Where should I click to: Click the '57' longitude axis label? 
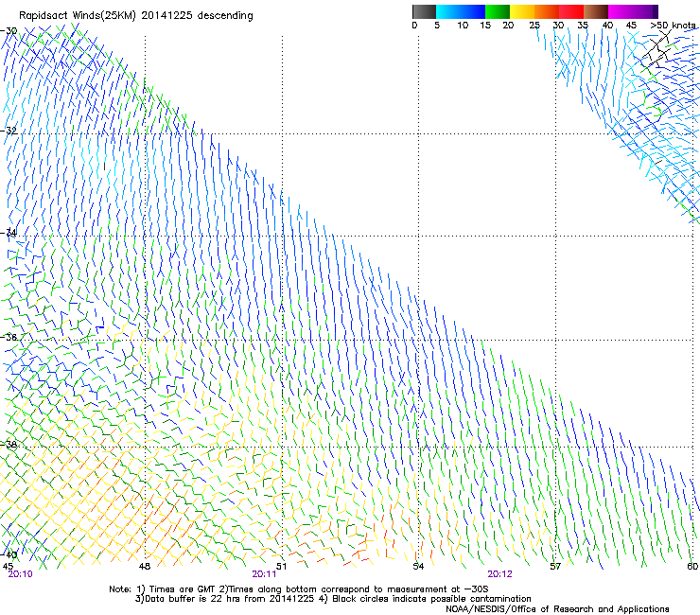coord(555,566)
